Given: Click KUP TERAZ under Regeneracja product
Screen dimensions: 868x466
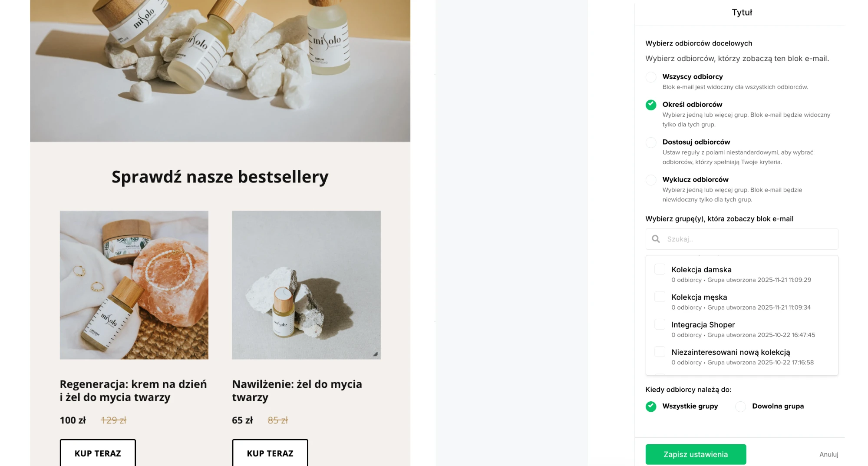Looking at the screenshot, I should [x=97, y=453].
